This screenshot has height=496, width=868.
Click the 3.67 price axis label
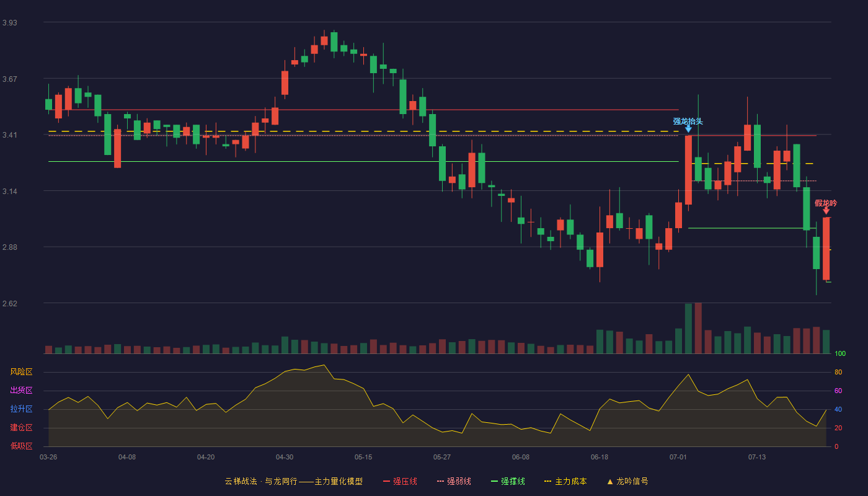pos(10,79)
